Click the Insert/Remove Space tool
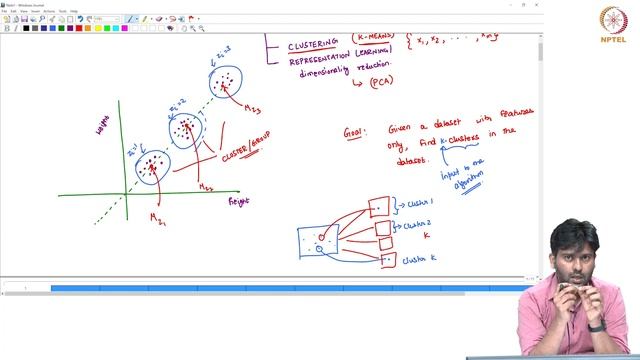Image resolution: width=640 pixels, height=360 pixels. click(x=182, y=19)
